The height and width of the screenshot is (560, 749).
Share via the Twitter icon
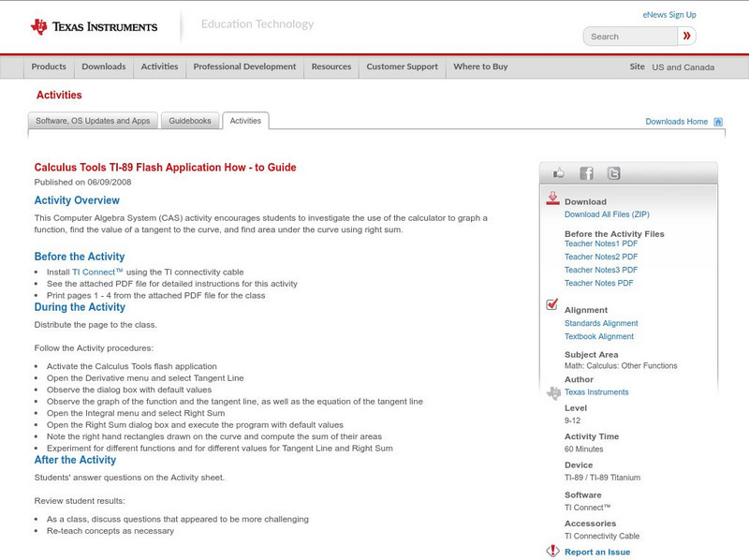tap(613, 173)
